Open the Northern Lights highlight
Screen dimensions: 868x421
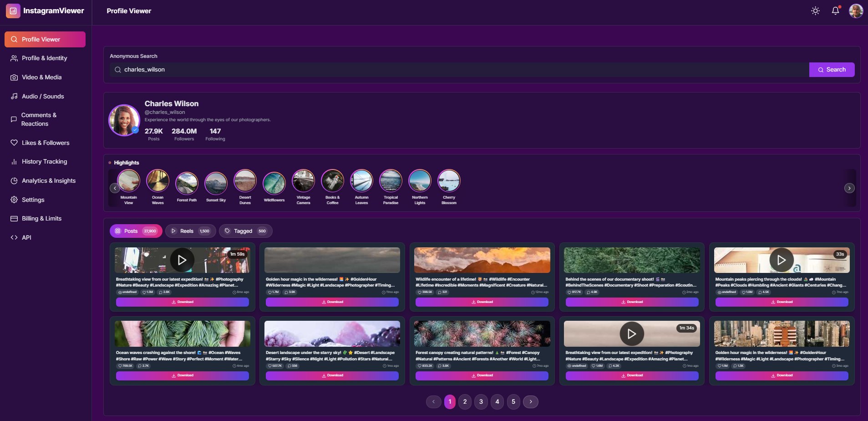[x=420, y=182]
